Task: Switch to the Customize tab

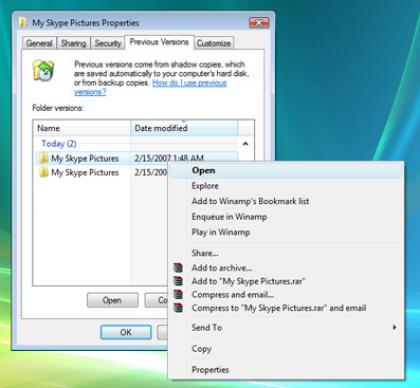Action: pos(214,43)
